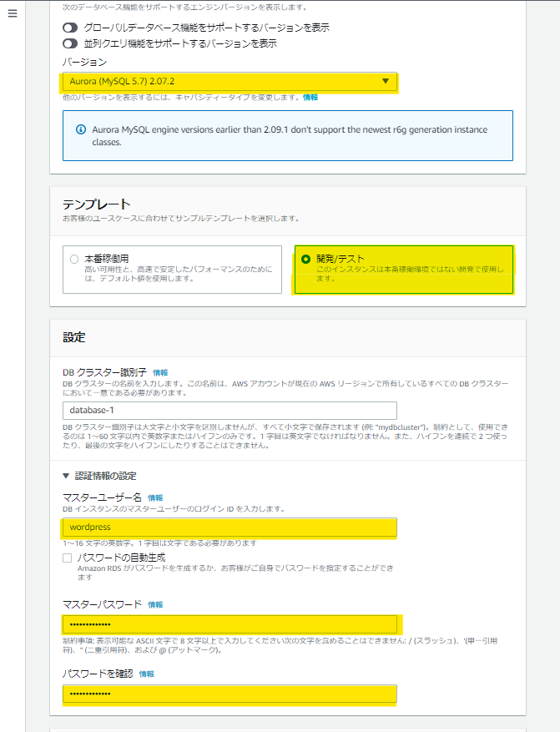Toggle parallel query feature version display

pyautogui.click(x=70, y=43)
